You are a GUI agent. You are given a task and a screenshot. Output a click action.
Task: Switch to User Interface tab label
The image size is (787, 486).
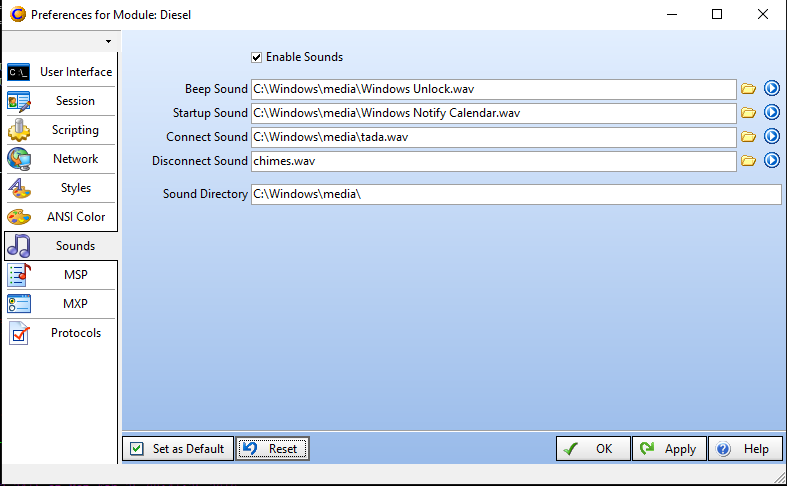tap(76, 72)
